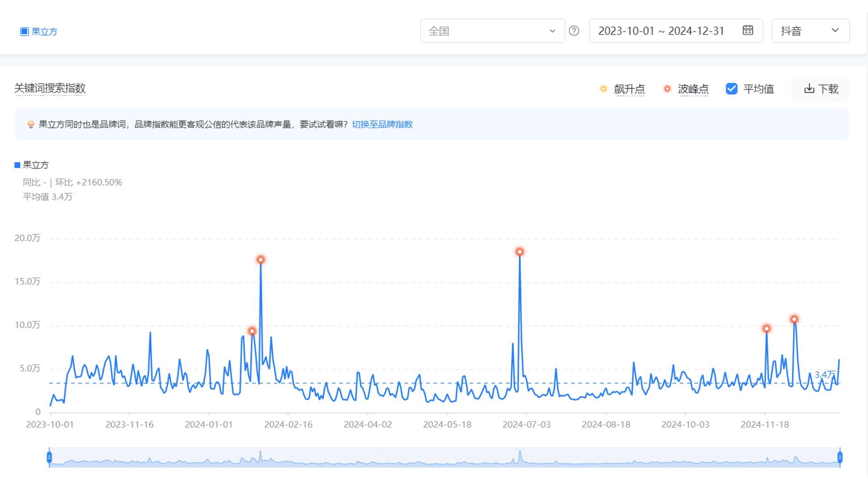The image size is (868, 488).
Task: Open the help question-mark icon
Action: point(574,31)
